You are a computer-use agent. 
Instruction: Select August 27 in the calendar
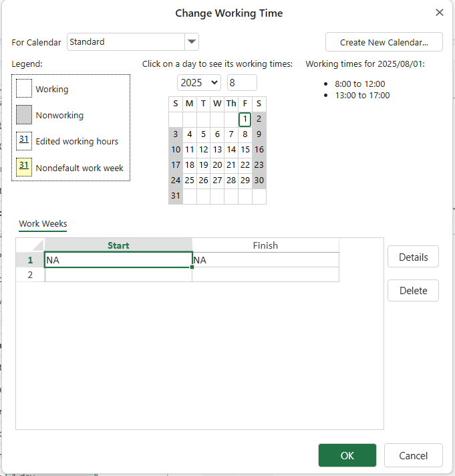217,181
